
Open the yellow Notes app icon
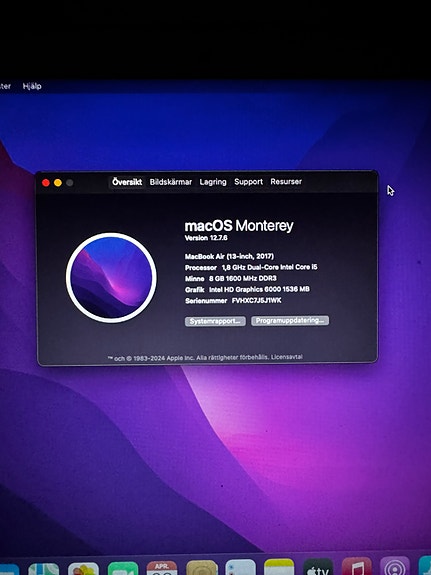pyautogui.click(x=279, y=567)
